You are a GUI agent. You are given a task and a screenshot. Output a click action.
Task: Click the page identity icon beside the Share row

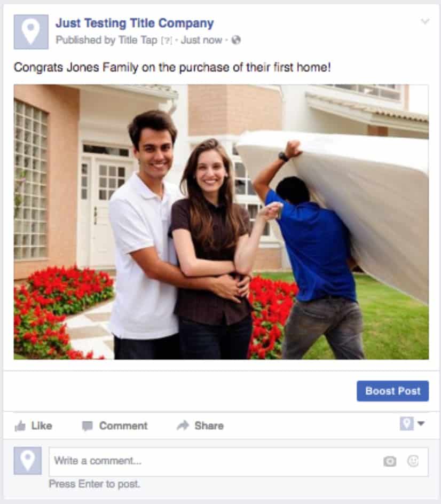407,423
